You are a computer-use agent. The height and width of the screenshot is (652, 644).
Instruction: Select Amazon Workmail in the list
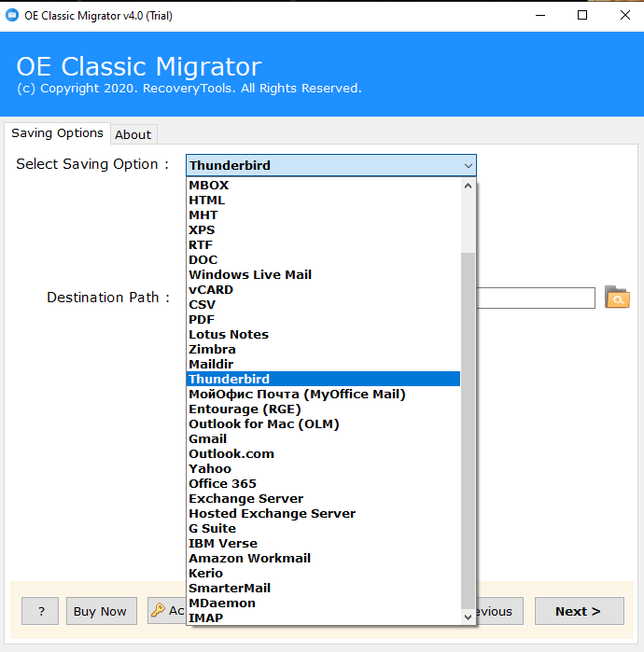[x=324, y=559]
